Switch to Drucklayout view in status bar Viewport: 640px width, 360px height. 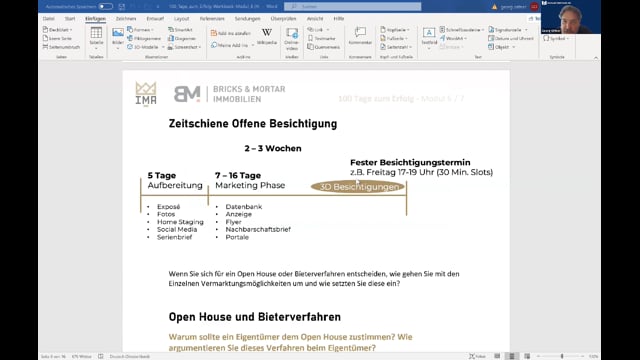[512, 356]
